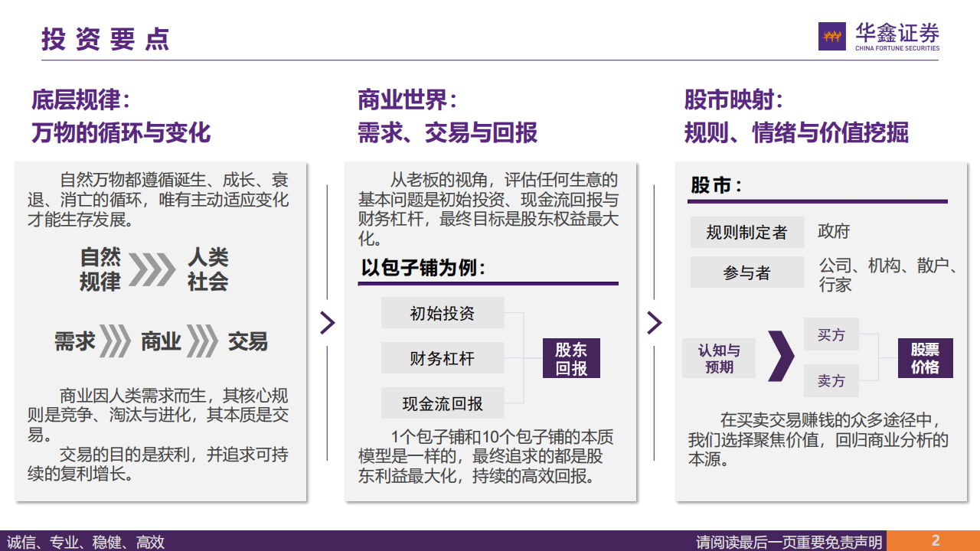The image size is (980, 551).
Task: Click the 规则制定者 label box
Action: click(x=746, y=232)
